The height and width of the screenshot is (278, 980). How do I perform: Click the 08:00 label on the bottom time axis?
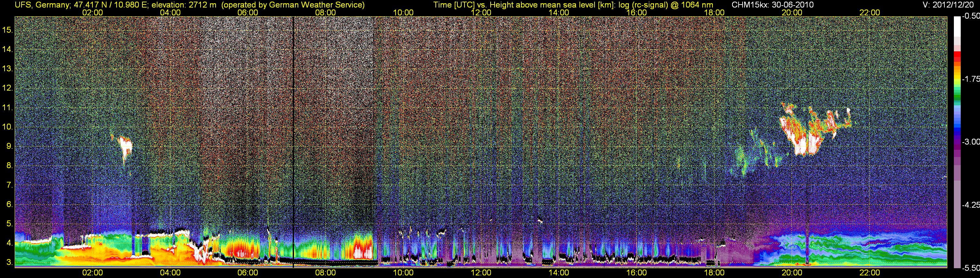point(326,273)
